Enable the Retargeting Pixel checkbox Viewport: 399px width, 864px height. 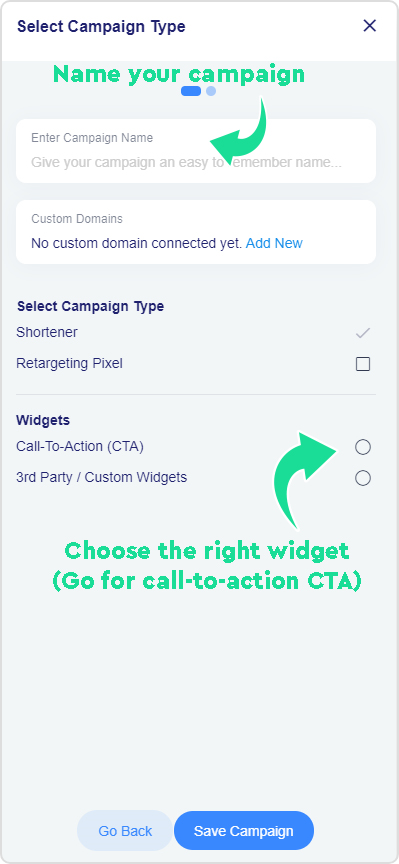click(x=363, y=364)
